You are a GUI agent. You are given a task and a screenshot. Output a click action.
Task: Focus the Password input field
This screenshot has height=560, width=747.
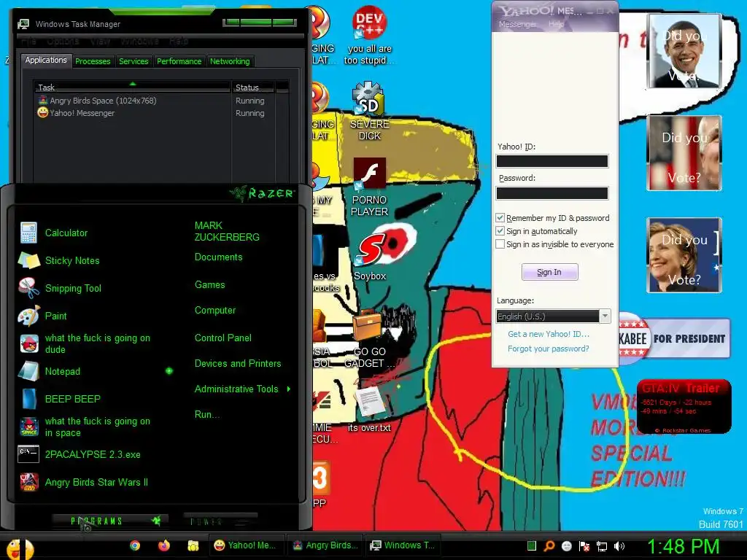(x=552, y=192)
